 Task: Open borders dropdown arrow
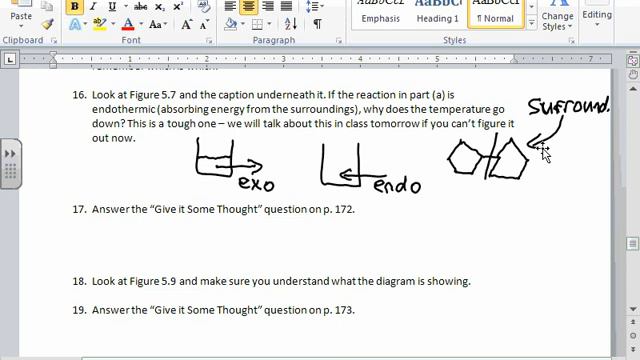tap(269, 24)
